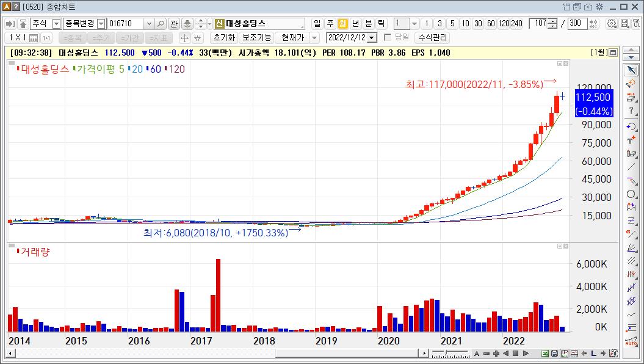Select interval preset 60
644x364 pixels.
point(491,24)
